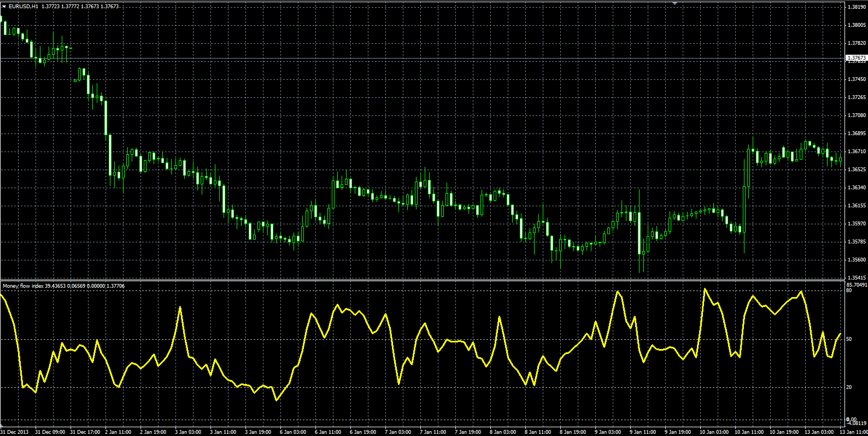Click the 6 Jan 03:00 time label
The height and width of the screenshot is (436, 868).
[x=293, y=432]
